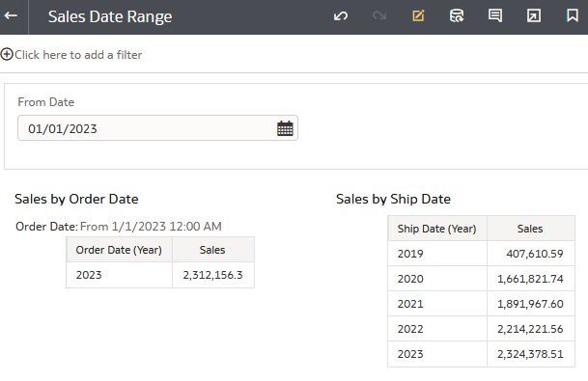The width and height of the screenshot is (588, 381).
Task: Select ship year 2023 cell
Action: point(436,354)
